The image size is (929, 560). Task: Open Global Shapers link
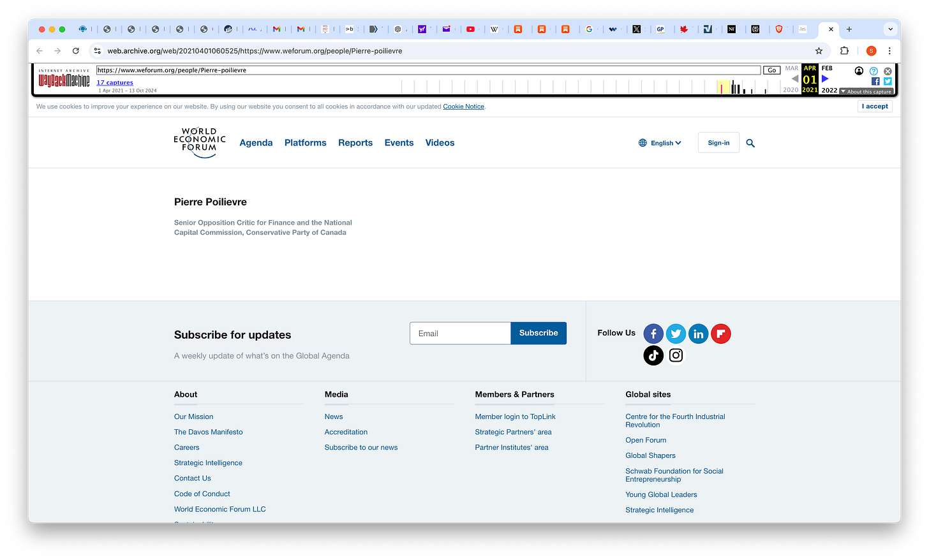[650, 455]
